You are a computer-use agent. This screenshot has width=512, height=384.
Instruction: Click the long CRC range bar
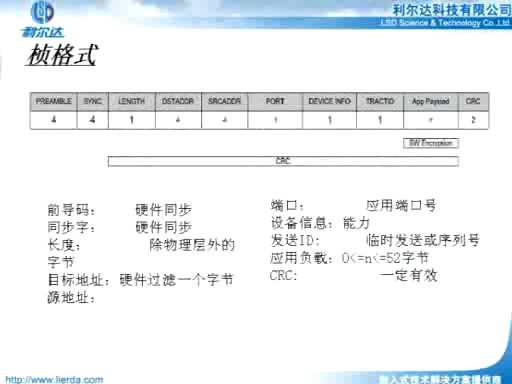coord(283,161)
